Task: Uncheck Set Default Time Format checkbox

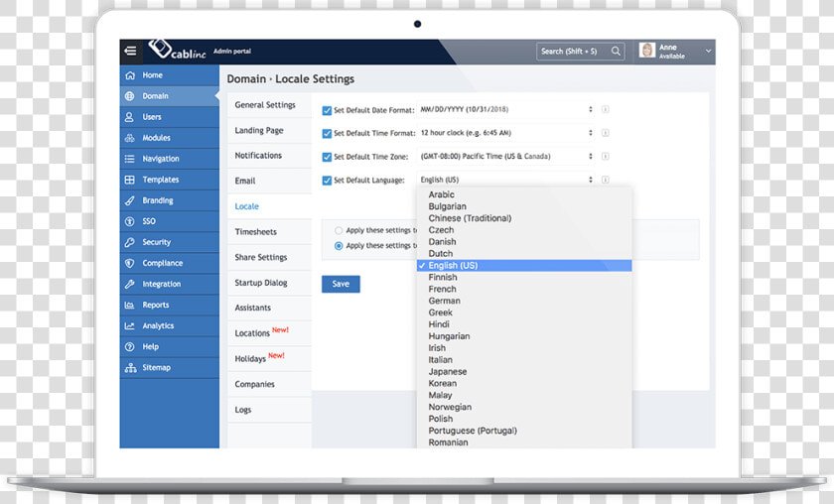Action: tap(327, 134)
